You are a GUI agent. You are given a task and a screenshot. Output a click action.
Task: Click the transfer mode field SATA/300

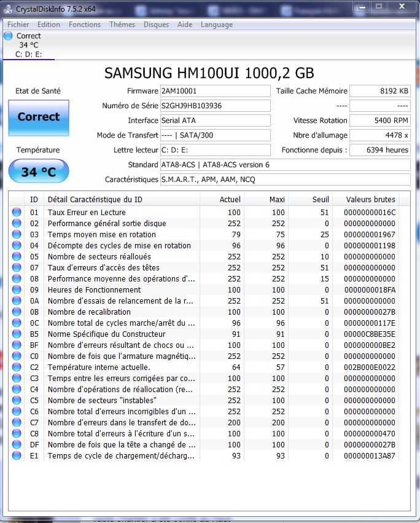tap(215, 135)
